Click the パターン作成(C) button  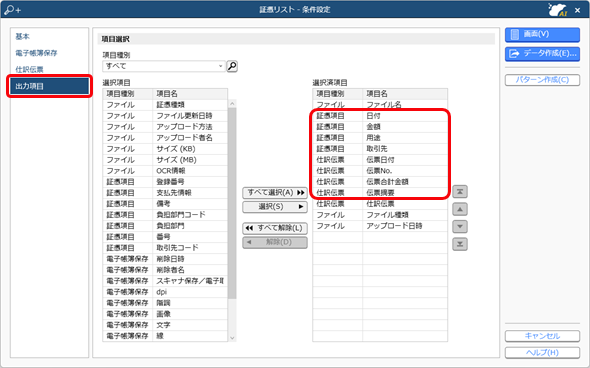point(542,80)
